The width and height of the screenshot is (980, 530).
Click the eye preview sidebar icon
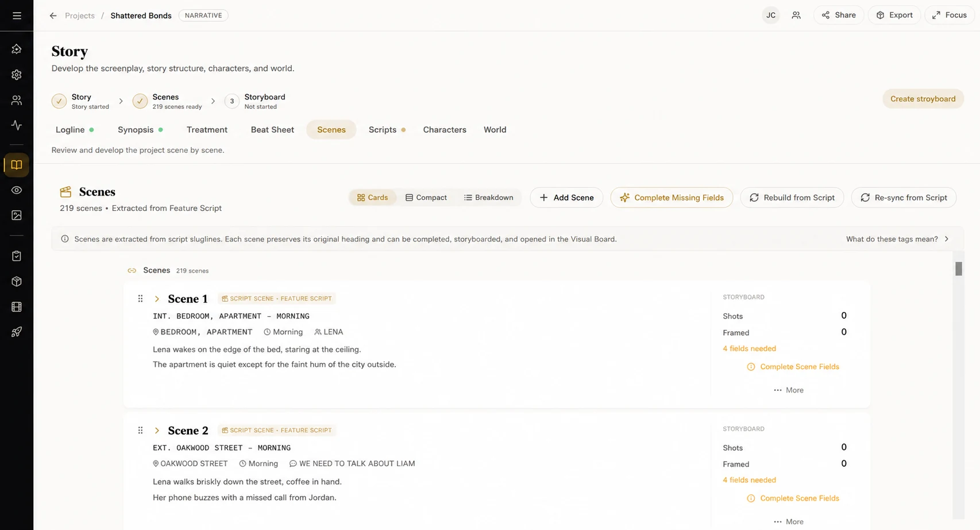tap(17, 190)
